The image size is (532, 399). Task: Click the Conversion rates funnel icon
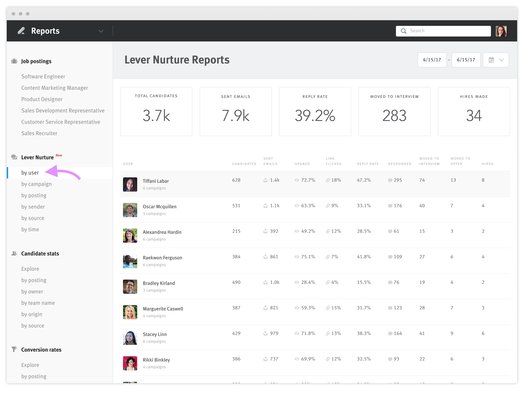pos(14,349)
